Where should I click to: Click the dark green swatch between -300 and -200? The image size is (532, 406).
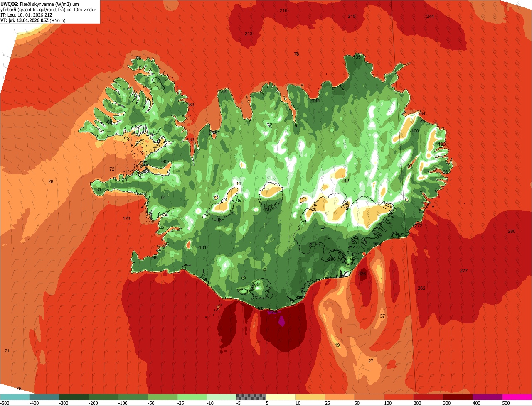[x=74, y=397]
